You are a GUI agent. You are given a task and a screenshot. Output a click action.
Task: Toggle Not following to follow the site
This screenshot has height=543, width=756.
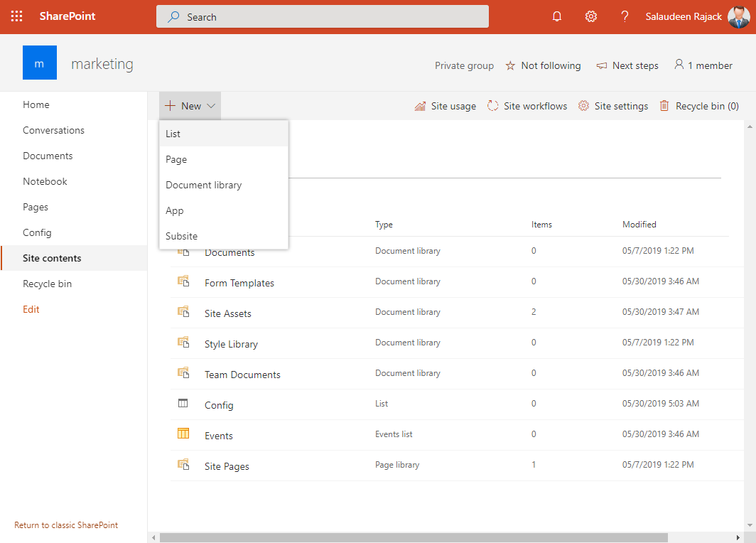[543, 65]
